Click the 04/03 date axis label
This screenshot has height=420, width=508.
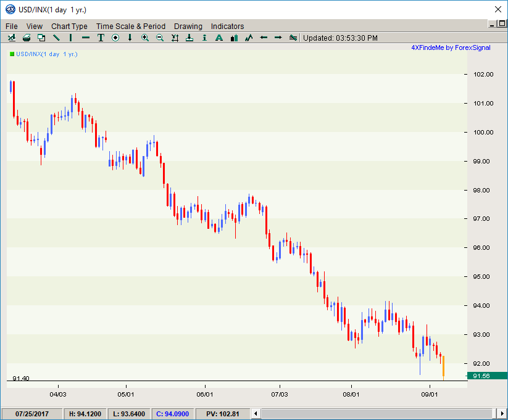coord(58,395)
